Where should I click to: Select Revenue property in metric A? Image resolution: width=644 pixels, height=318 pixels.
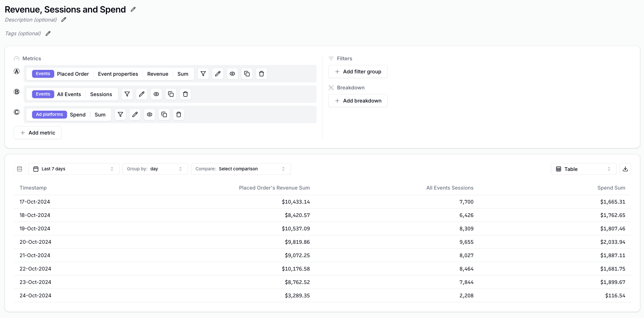point(158,74)
